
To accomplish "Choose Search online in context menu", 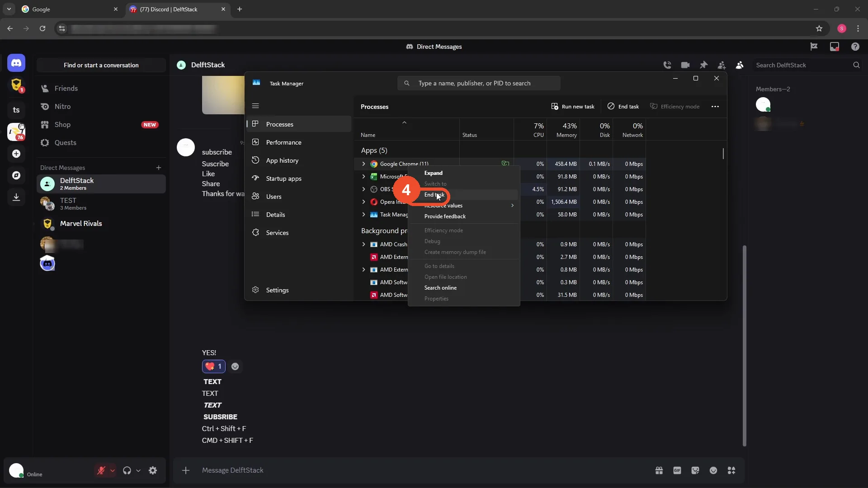I will [464, 288].
